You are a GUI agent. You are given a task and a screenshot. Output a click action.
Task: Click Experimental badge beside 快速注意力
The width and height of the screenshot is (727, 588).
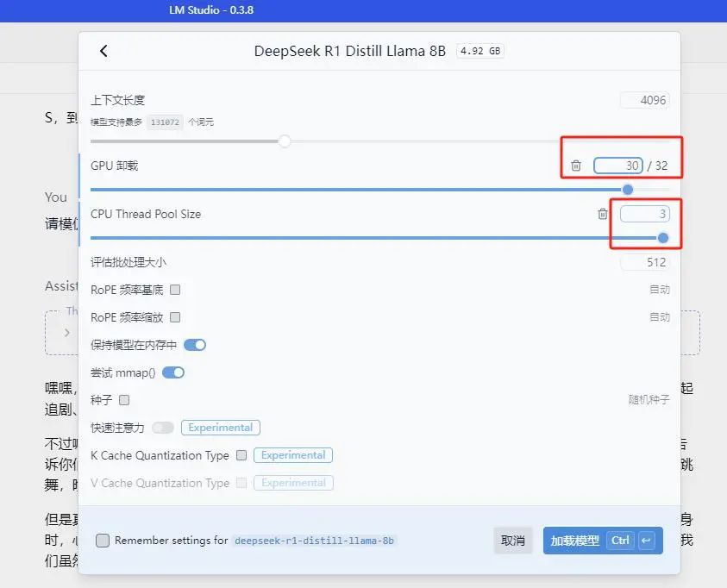tap(221, 428)
